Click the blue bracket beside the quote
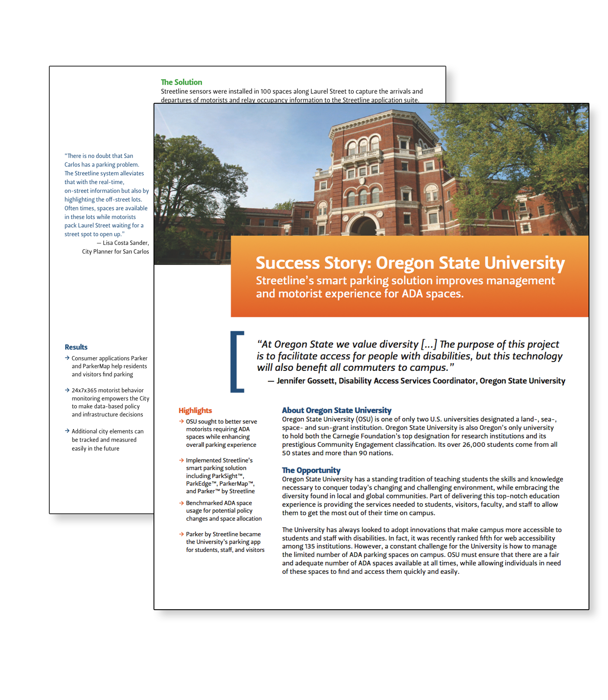Screen dimensions: 608x700 pos(237,362)
